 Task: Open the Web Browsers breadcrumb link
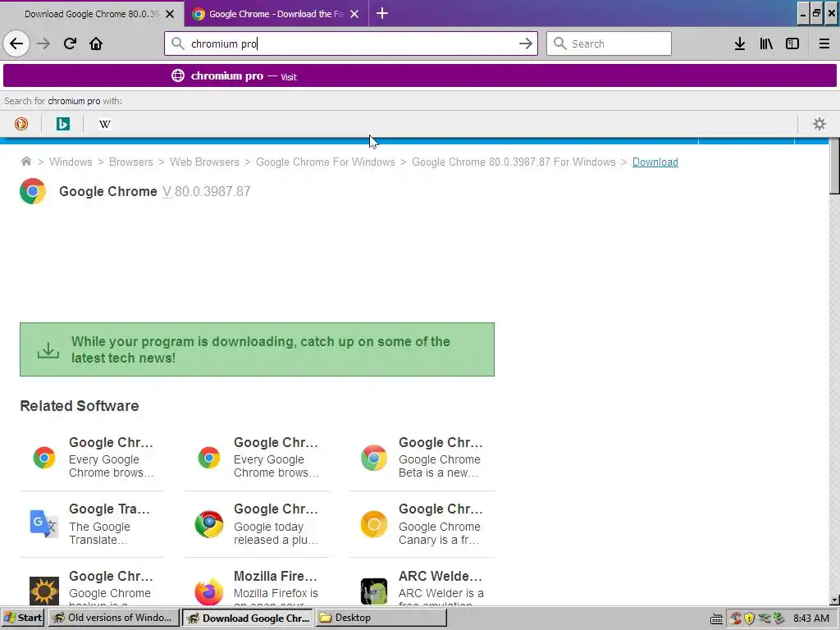[204, 162]
